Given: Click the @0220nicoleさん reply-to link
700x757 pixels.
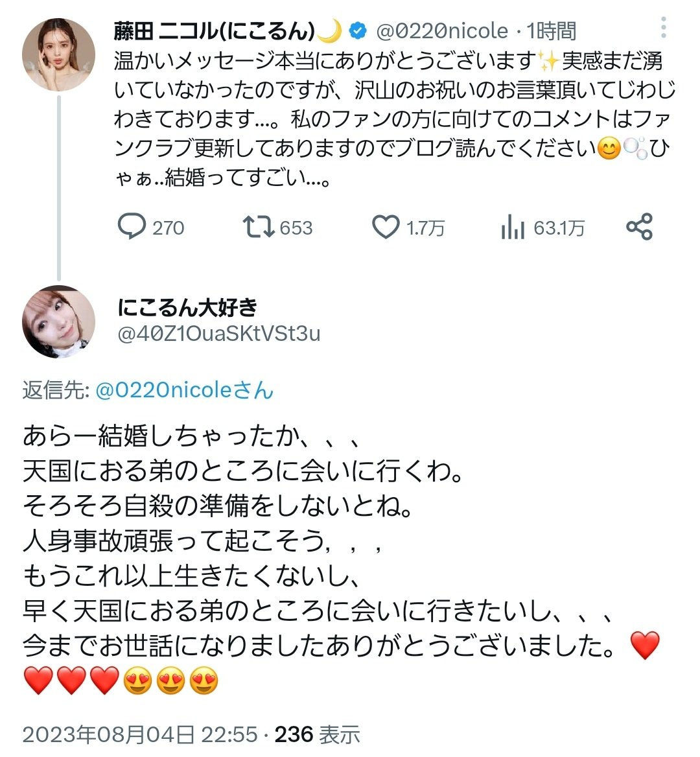Looking at the screenshot, I should 185,390.
